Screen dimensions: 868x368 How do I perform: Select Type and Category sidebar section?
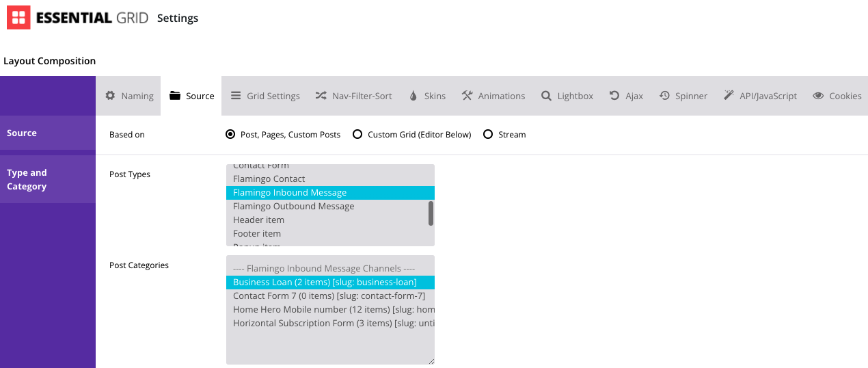48,179
